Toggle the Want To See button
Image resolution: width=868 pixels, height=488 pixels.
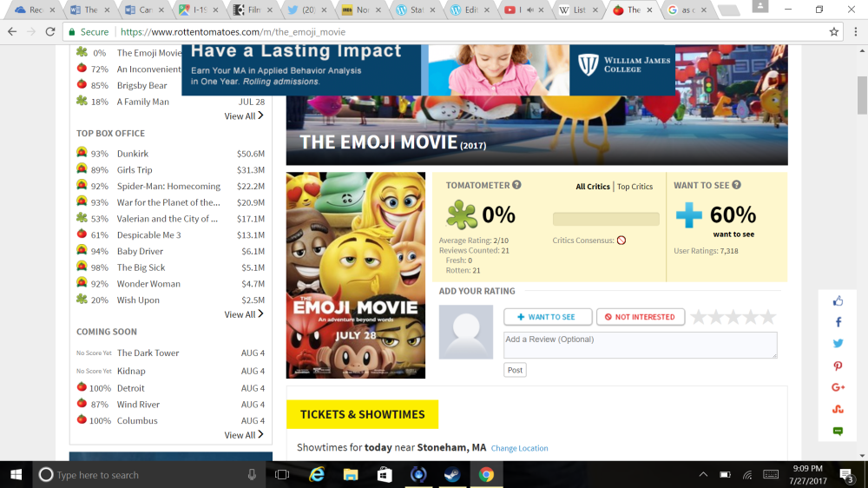coord(548,317)
